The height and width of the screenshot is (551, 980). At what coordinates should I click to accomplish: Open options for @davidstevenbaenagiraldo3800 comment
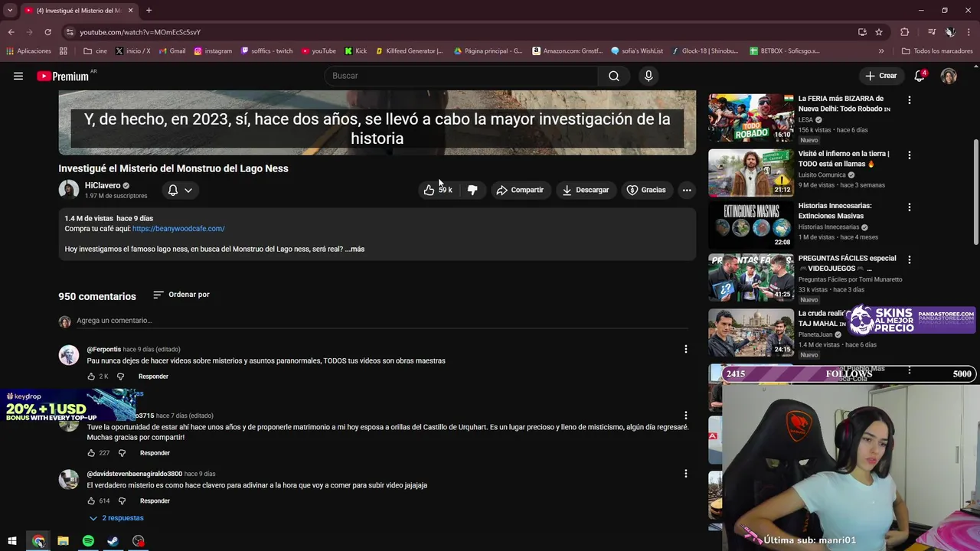[686, 474]
